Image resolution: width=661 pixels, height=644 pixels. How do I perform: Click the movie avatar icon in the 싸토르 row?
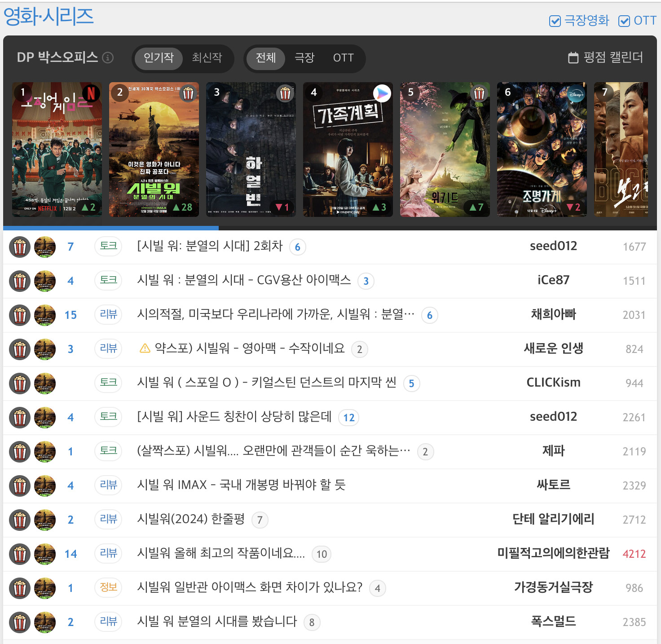45,486
